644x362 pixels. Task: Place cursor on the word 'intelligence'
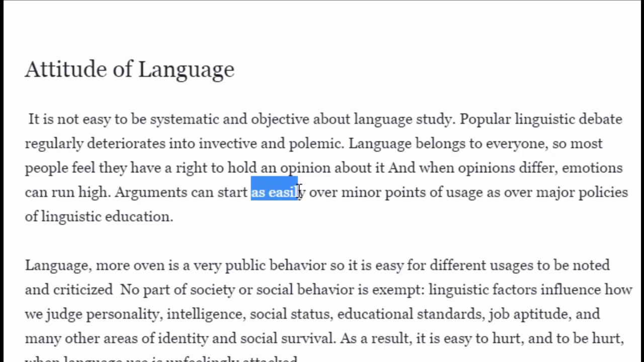pyautogui.click(x=206, y=314)
